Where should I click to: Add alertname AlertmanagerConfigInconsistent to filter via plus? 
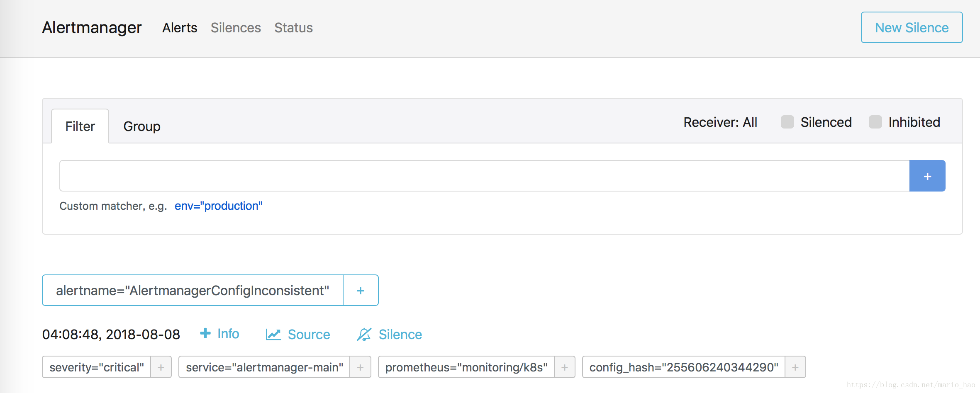tap(361, 290)
